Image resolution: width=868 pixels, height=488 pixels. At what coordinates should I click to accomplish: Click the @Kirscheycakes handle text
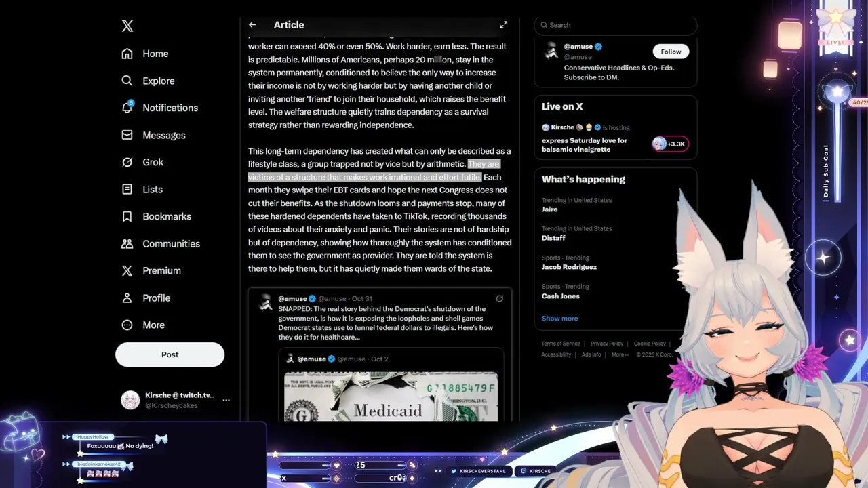tap(172, 405)
